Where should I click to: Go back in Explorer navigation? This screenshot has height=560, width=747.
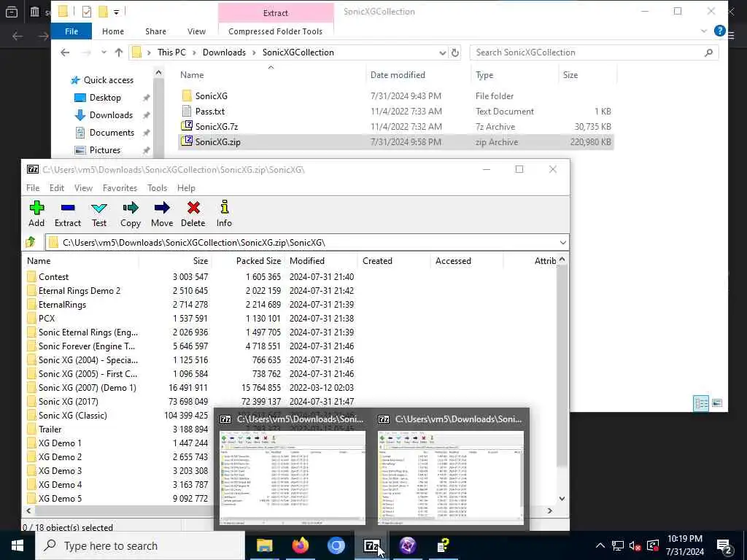tap(65, 52)
